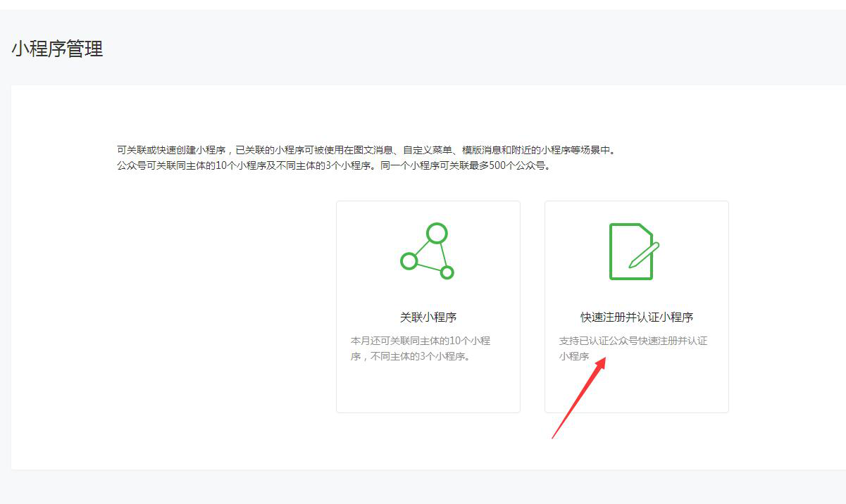The width and height of the screenshot is (846, 504).
Task: Click the description 支持已认证公众号快速注册并认证小程序
Action: click(633, 348)
